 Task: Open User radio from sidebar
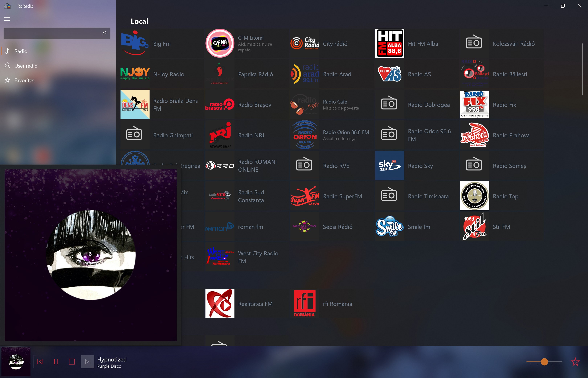coord(26,66)
